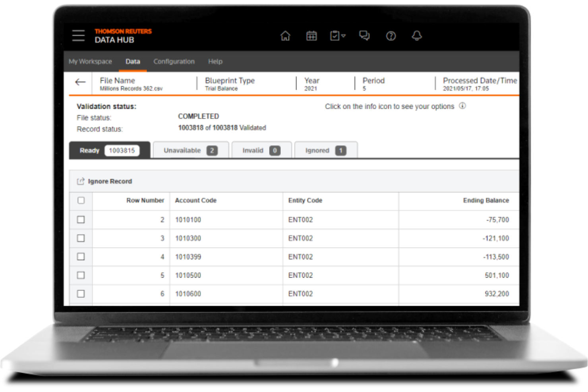The width and height of the screenshot is (588, 392).
Task: Toggle the select-all header checkbox
Action: [81, 200]
